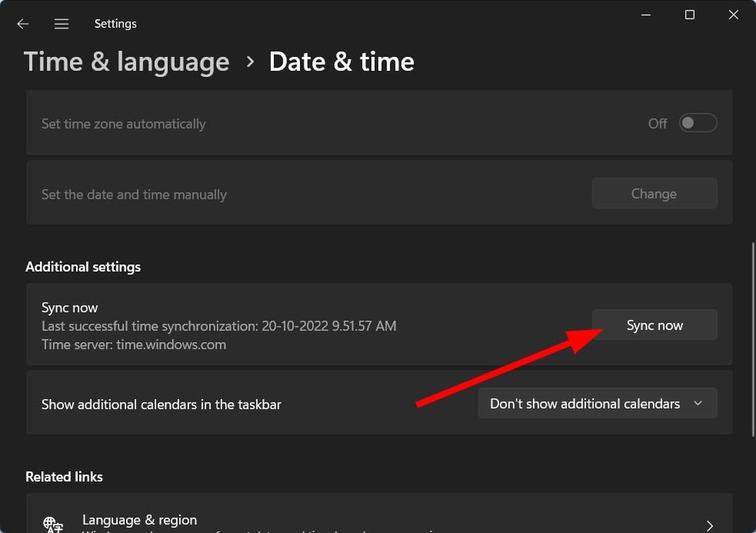Click the breadcrumb chevron before Date & time
Viewport: 756px width, 533px height.
[250, 62]
